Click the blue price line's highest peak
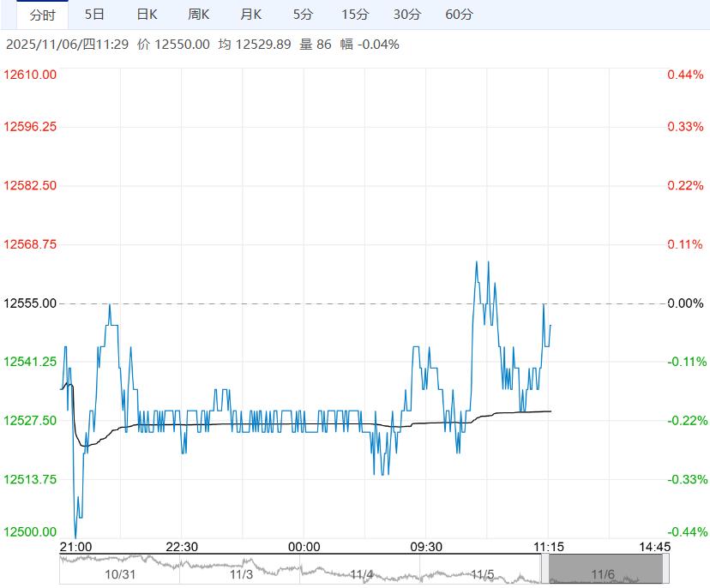This screenshot has height=588, width=710. [x=477, y=261]
